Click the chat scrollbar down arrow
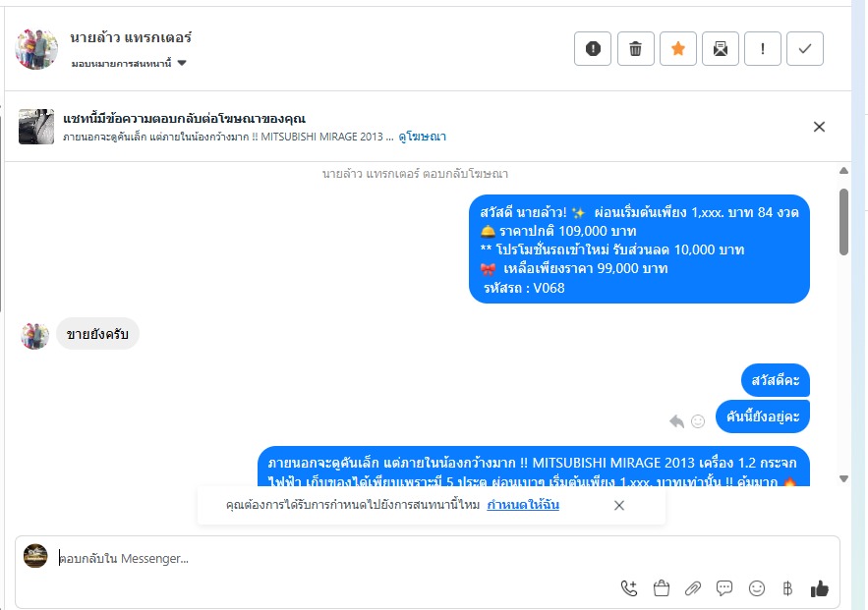 pos(843,479)
